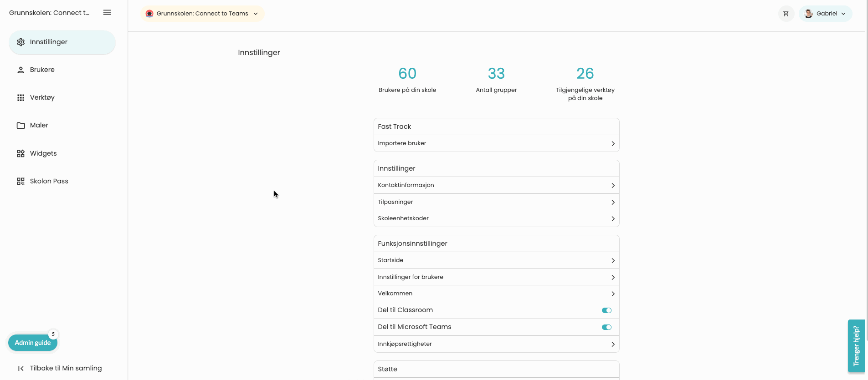Click Gabriel's profile avatar
This screenshot has height=380, width=868.
tap(809, 14)
